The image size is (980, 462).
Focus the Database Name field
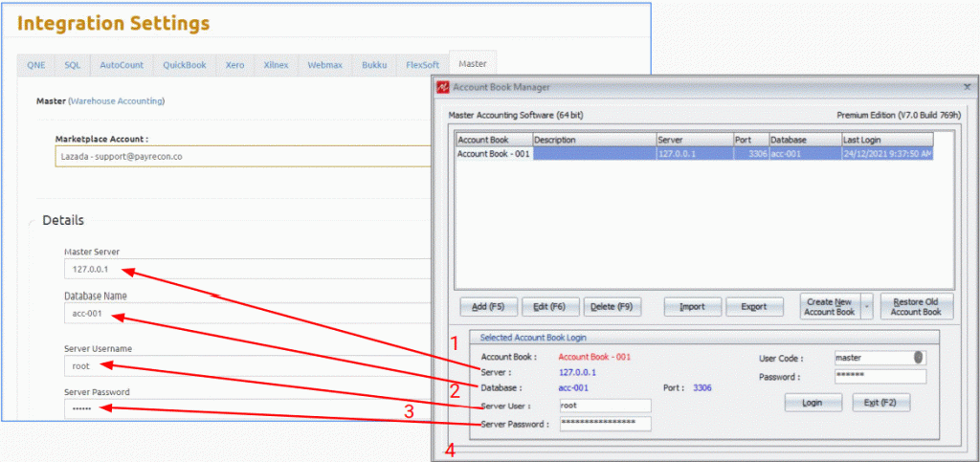(x=248, y=314)
